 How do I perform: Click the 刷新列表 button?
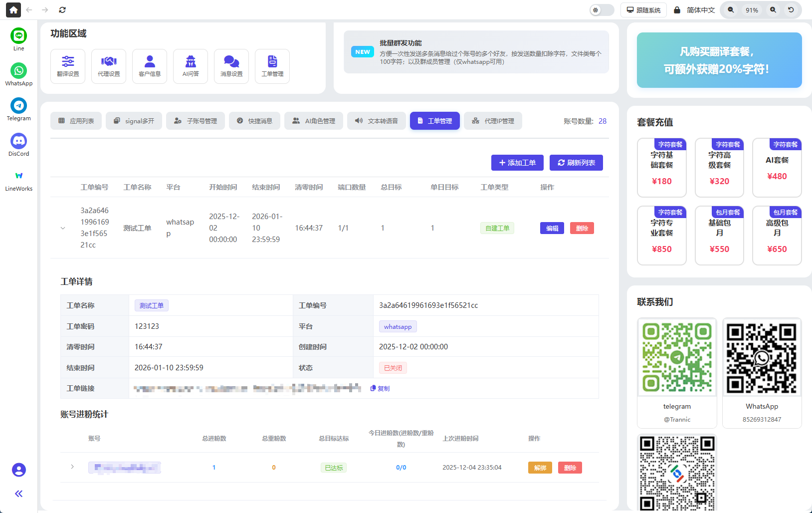coord(576,163)
